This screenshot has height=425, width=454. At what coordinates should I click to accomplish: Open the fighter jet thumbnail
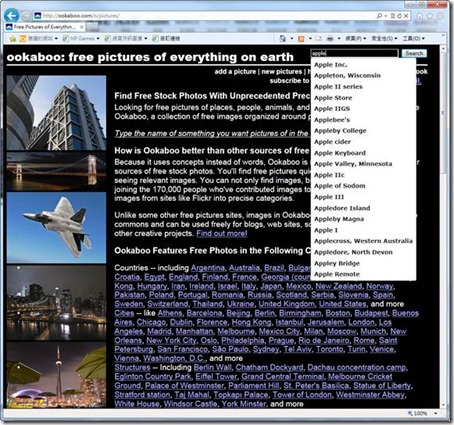point(56,228)
